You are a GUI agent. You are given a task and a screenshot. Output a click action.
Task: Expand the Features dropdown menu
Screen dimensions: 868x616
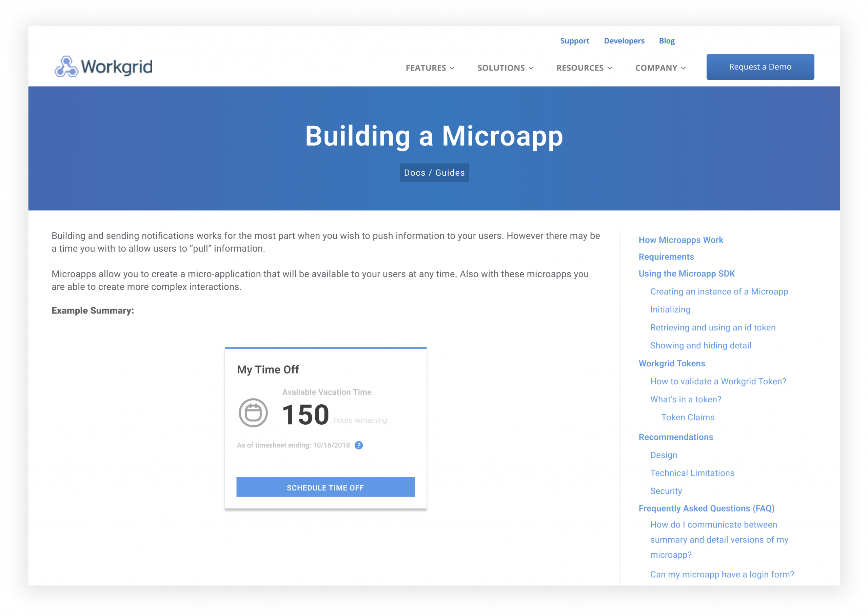pyautogui.click(x=430, y=68)
